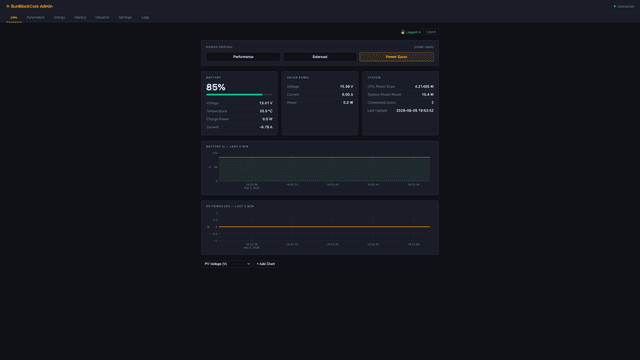Click the Last Update timestamp
The width and height of the screenshot is (640, 360).
[415, 111]
